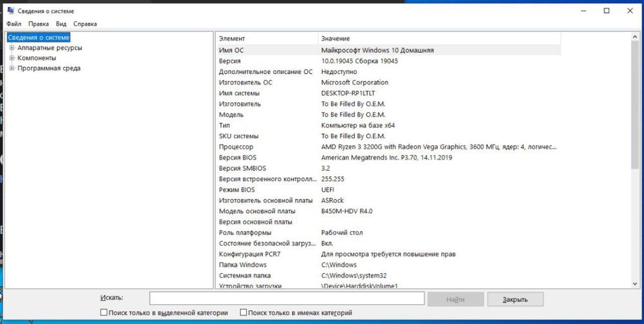Click Для просмотра требуется повышение прав value

click(388, 254)
